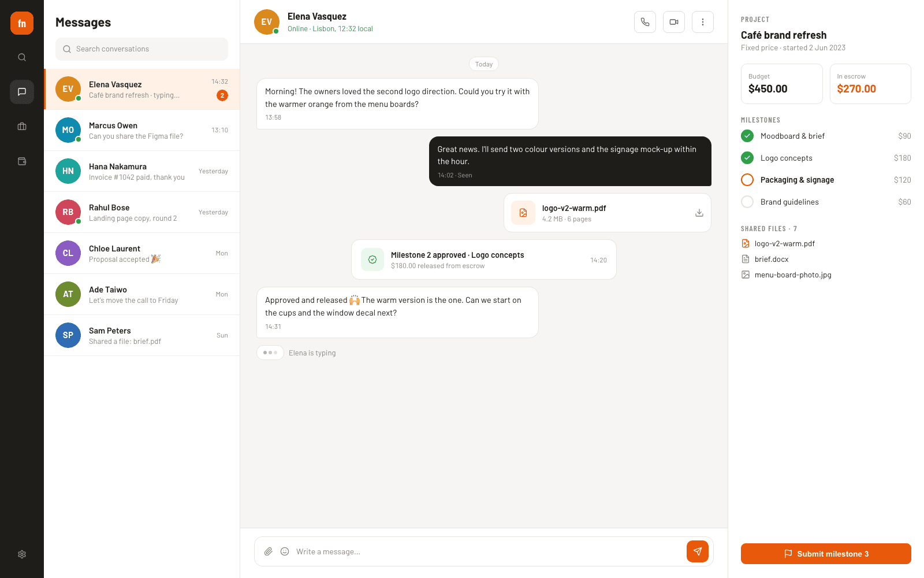Open projects via the briefcase sidebar icon

(22, 127)
